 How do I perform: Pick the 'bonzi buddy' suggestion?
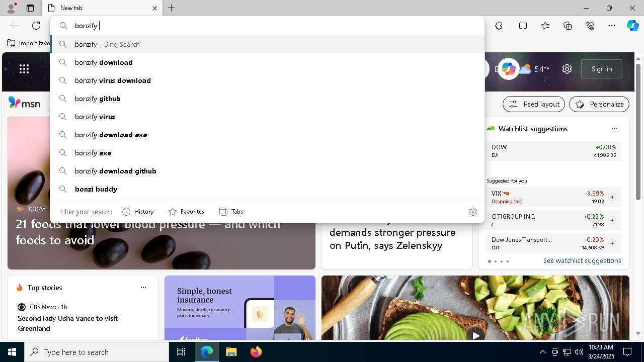267,189
